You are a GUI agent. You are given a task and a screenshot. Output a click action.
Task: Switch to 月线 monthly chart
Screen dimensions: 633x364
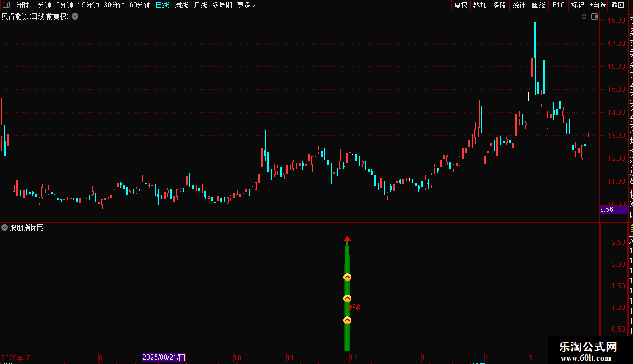click(x=200, y=5)
